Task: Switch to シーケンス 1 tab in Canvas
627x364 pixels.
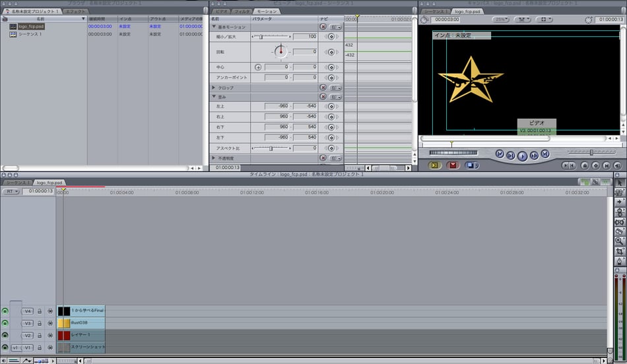Action: pos(434,11)
